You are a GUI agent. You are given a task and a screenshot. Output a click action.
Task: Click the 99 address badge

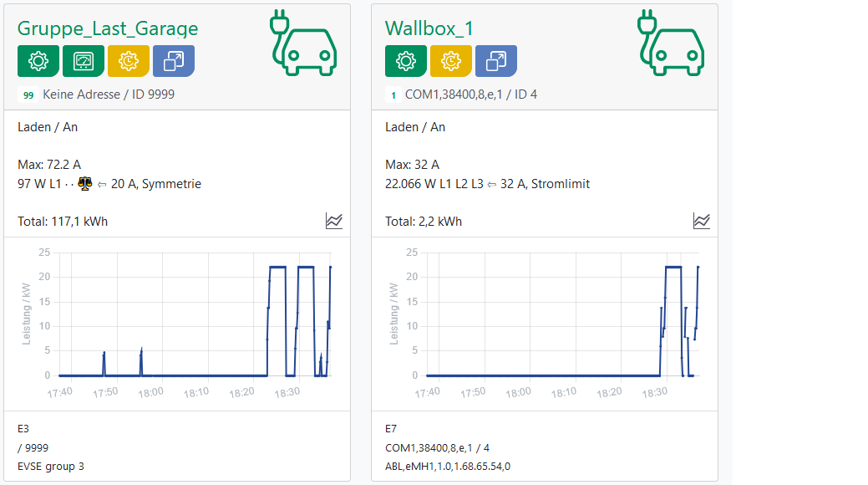pyautogui.click(x=28, y=95)
